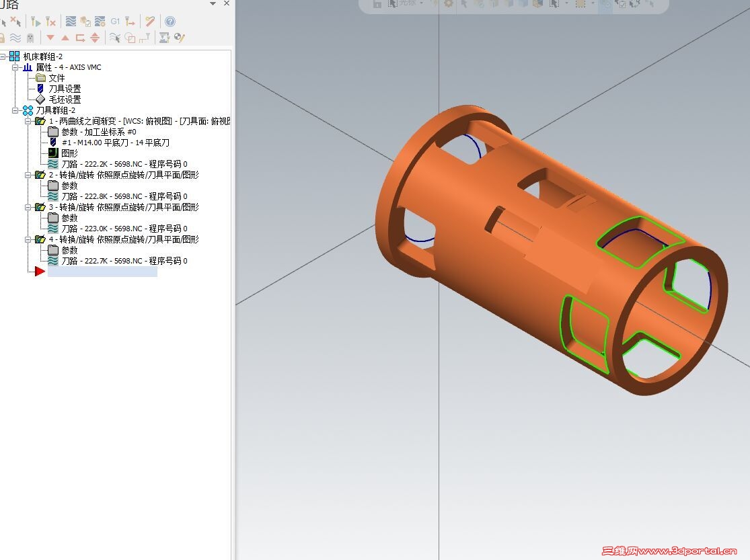The height and width of the screenshot is (560, 750).
Task: Toggle toolpath display icon of 222.2K 刀路
Action: (53, 164)
